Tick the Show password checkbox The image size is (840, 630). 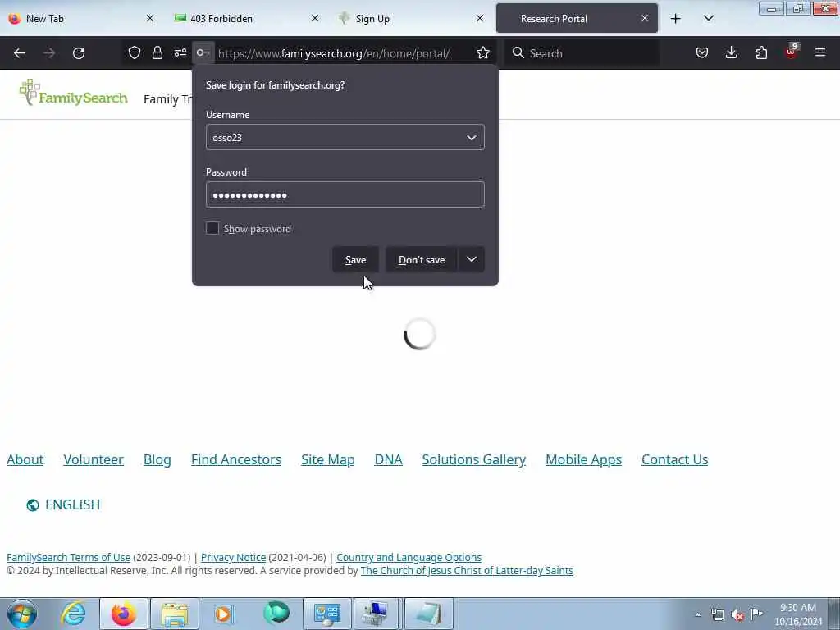[x=212, y=228]
